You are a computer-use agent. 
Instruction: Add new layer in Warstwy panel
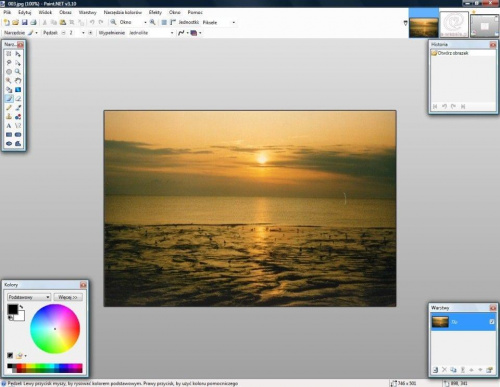click(435, 370)
